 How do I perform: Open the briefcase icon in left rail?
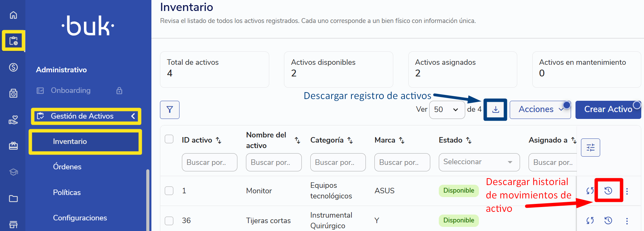pos(13,146)
